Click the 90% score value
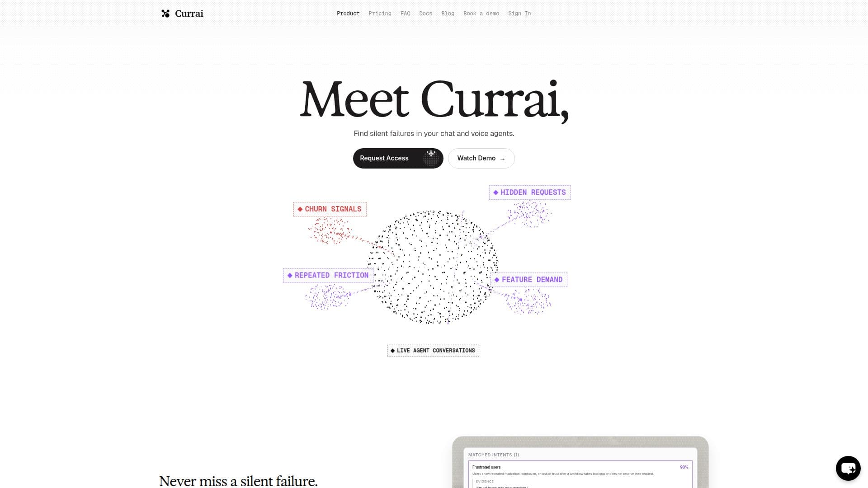Image resolution: width=868 pixels, height=488 pixels. tap(684, 467)
